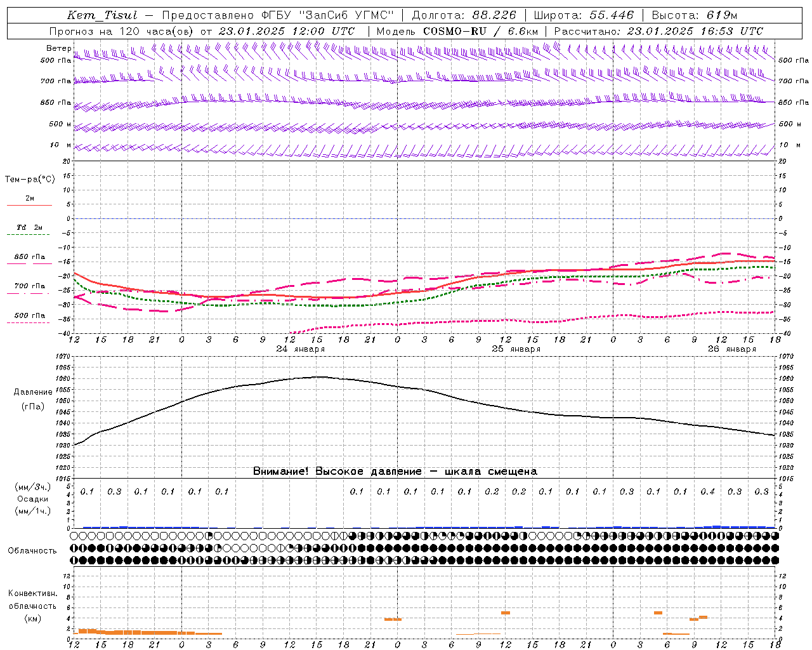Click the model name COSMO-RU / 6.6км
The image size is (812, 650).
coord(480,31)
